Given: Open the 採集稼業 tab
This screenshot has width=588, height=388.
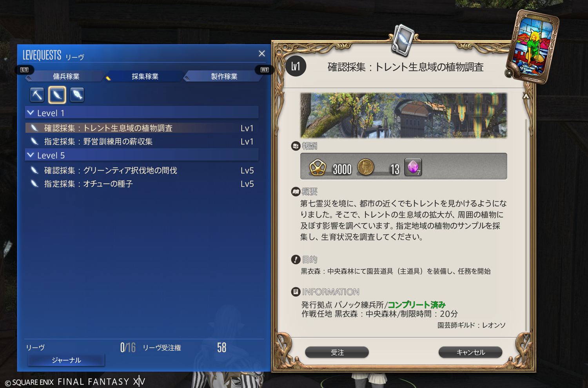Looking at the screenshot, I should coord(145,77).
